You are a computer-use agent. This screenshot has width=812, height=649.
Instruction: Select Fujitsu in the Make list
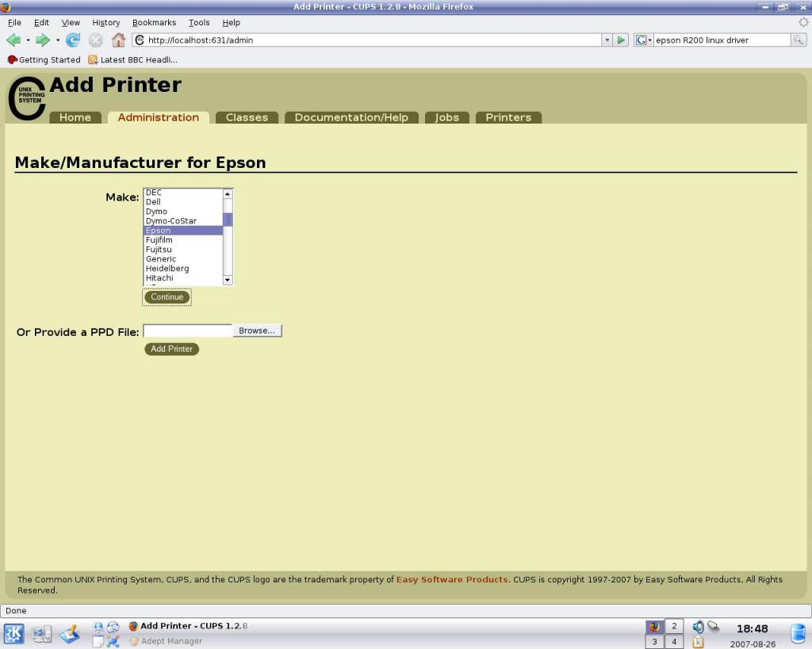pyautogui.click(x=183, y=250)
